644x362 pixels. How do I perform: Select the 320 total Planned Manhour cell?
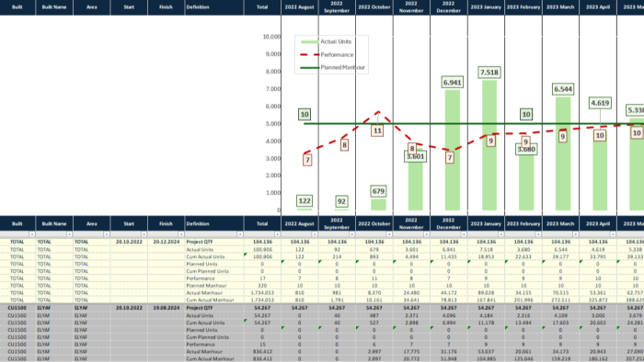click(262, 286)
